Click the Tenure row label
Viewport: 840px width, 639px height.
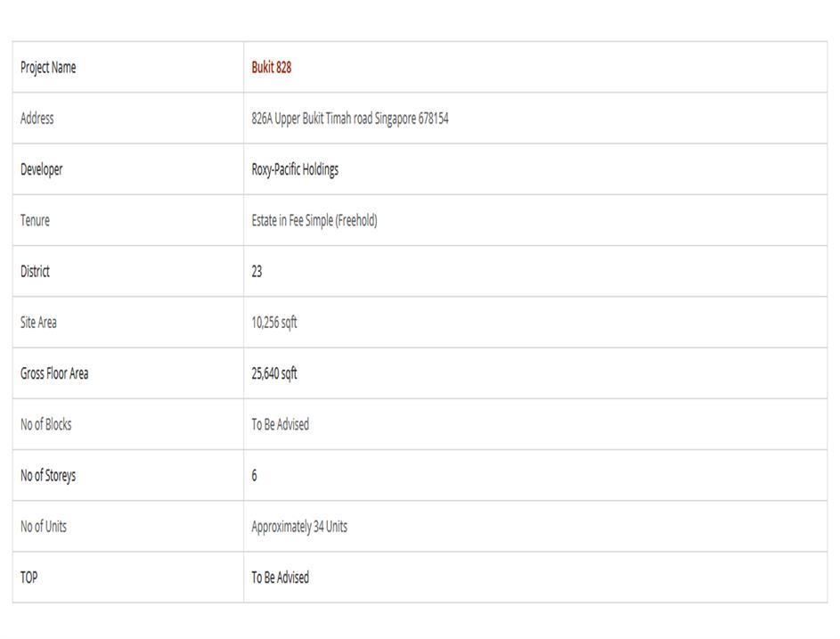point(36,221)
